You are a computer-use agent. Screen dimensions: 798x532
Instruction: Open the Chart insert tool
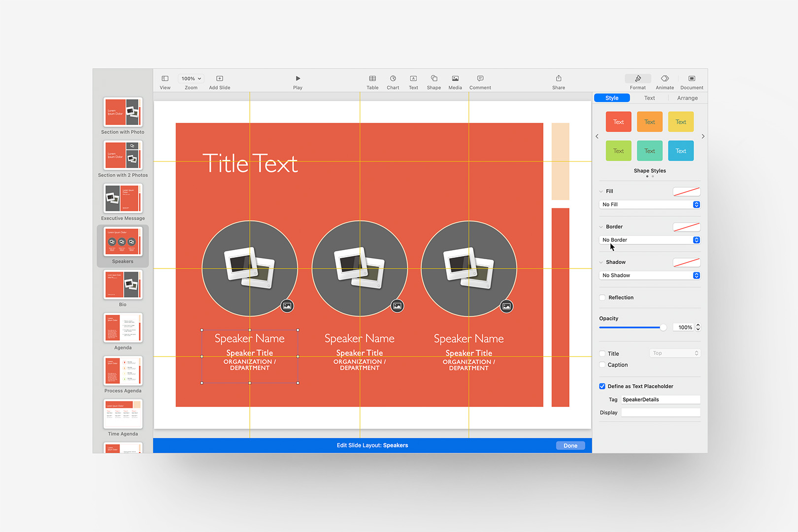[393, 81]
